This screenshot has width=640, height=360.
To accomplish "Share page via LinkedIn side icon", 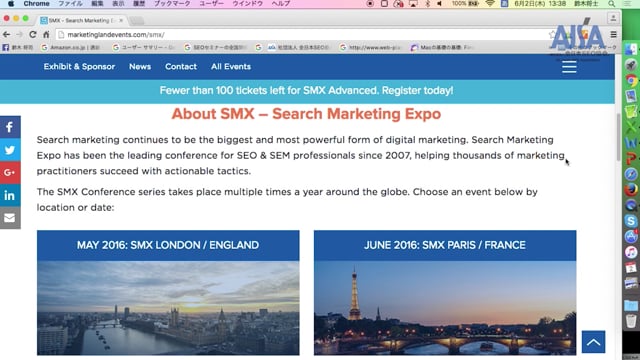I will (10, 195).
